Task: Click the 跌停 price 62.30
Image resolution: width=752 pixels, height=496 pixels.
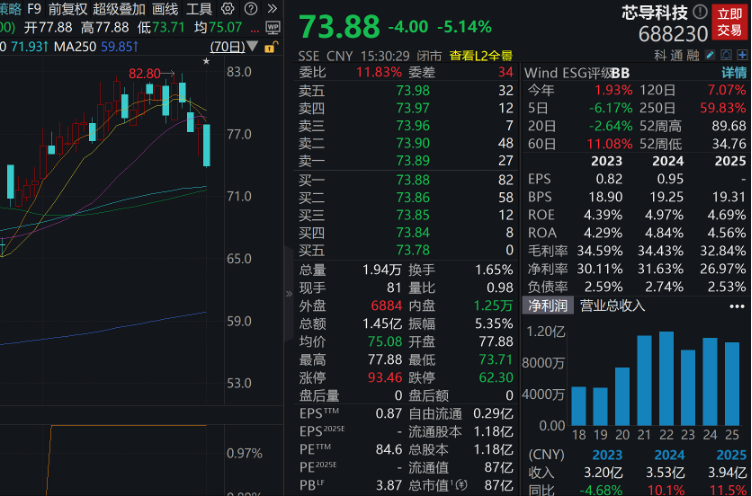Action: [x=496, y=378]
